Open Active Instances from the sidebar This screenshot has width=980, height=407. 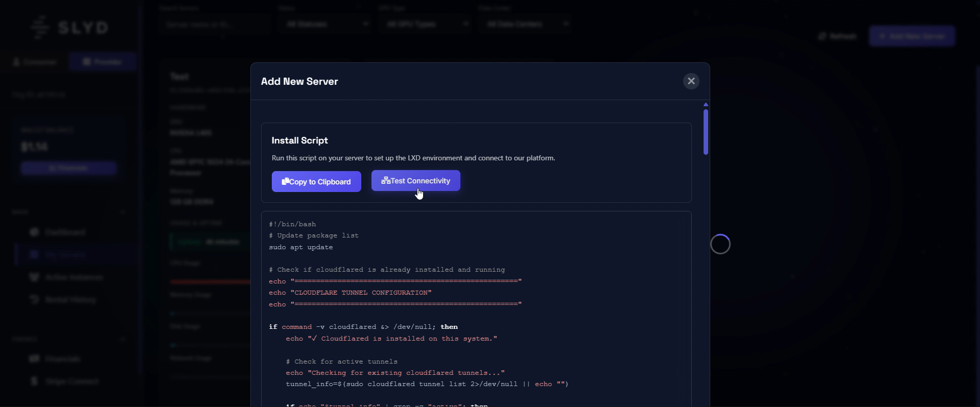tap(74, 277)
